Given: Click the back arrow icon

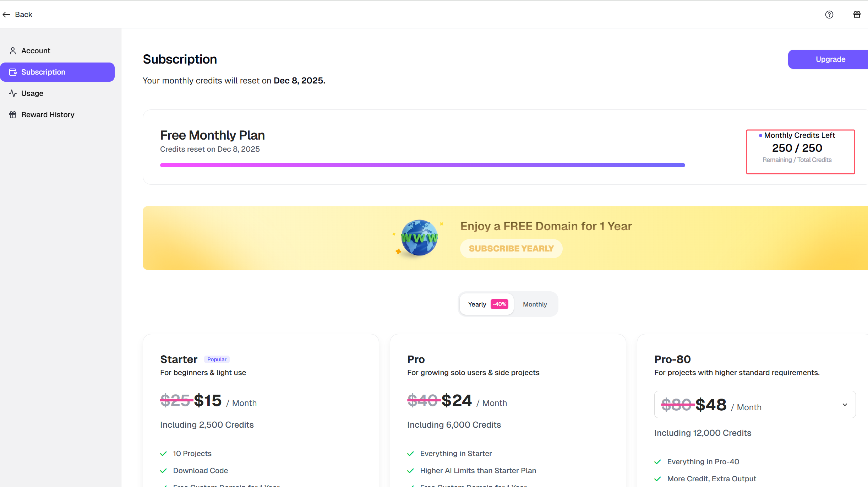Looking at the screenshot, I should point(6,15).
